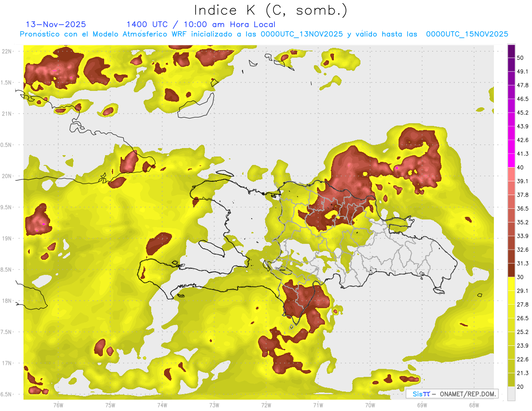Click the '39.1' value on the color scale
This screenshot has height=411, width=532.
(522, 181)
